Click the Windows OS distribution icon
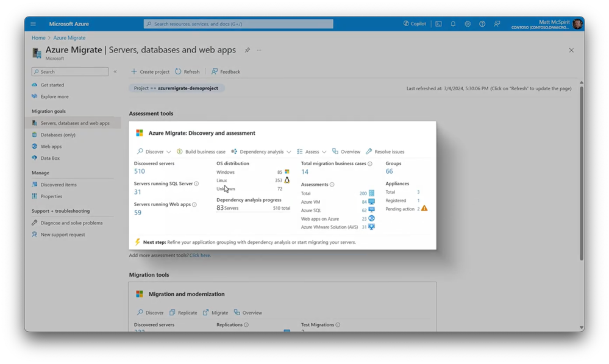609x364 pixels. pyautogui.click(x=287, y=172)
